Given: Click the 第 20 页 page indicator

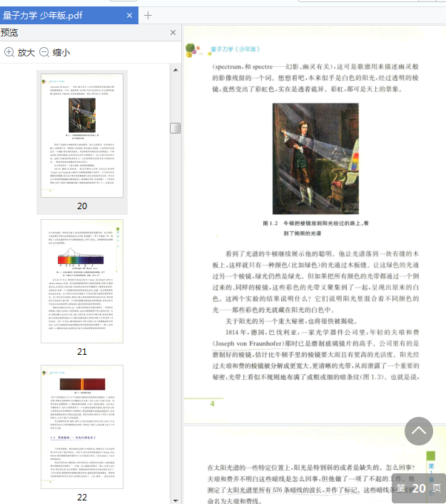Looking at the screenshot, I should pos(419,488).
